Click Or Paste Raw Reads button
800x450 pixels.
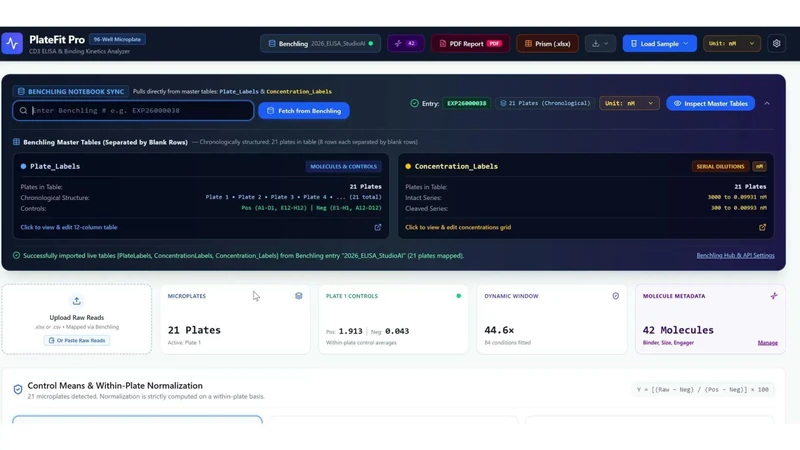tap(77, 341)
